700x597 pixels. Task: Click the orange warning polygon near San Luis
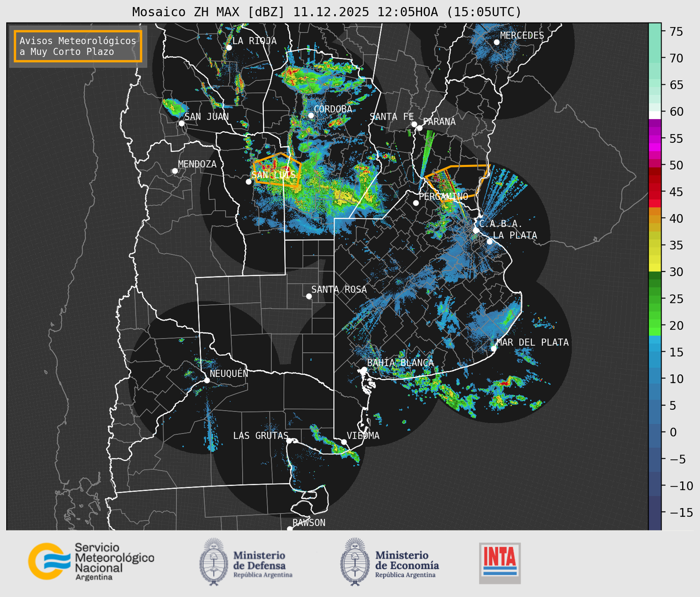(x=277, y=169)
